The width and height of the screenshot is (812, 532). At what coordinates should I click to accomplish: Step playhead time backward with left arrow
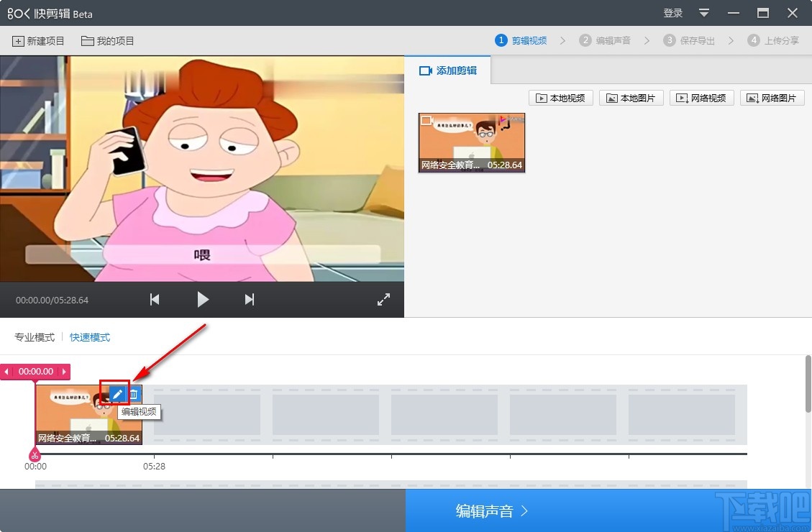click(6, 372)
